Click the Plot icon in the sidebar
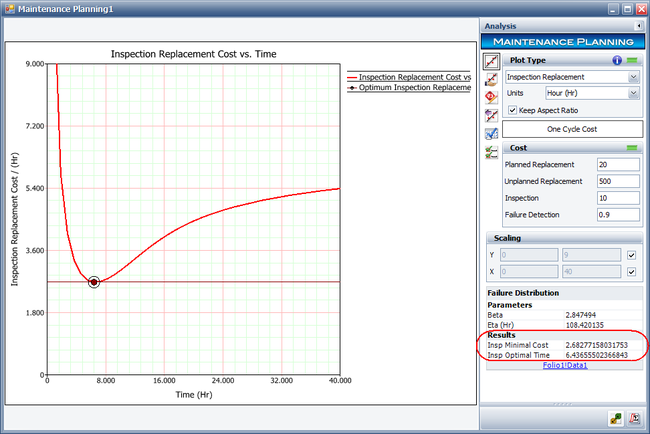The width and height of the screenshot is (650, 434). pyautogui.click(x=491, y=61)
